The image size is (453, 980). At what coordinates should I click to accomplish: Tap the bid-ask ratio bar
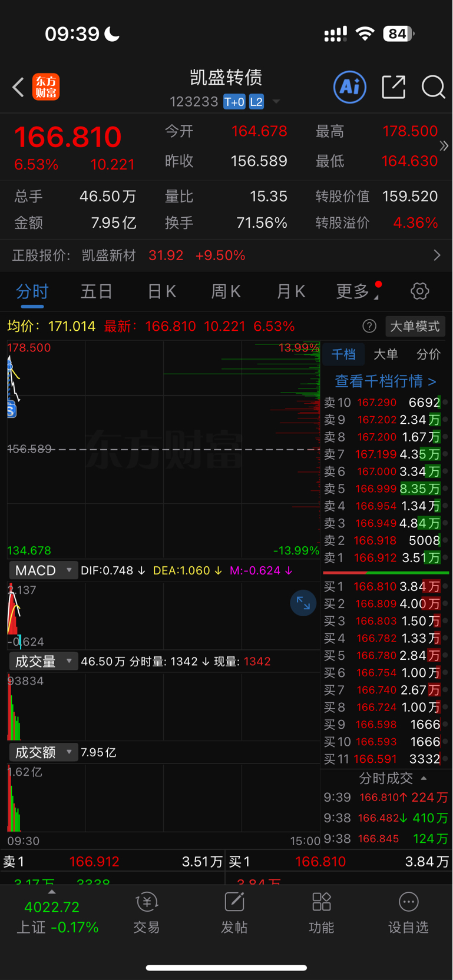[x=386, y=572]
